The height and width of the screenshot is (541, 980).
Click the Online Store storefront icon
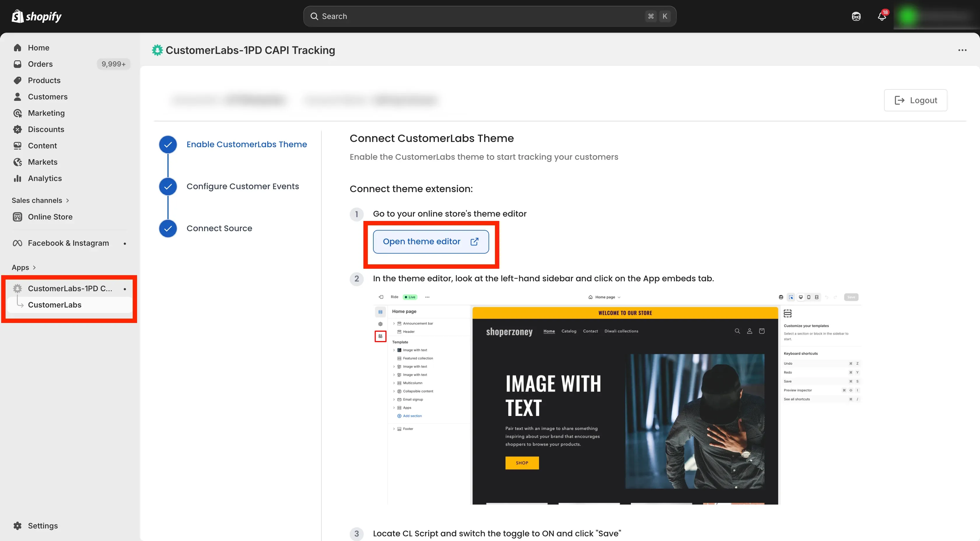click(17, 217)
